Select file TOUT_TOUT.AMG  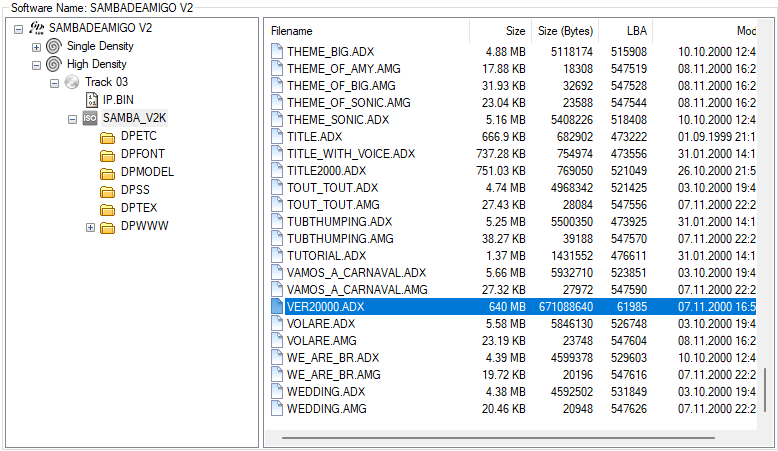coord(333,204)
